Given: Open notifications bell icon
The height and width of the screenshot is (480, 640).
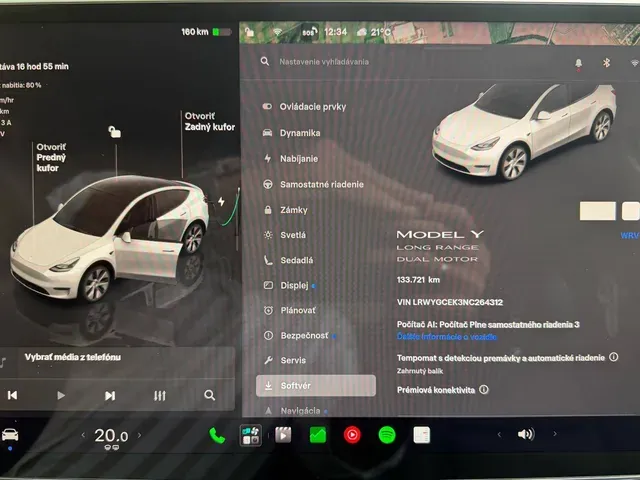Looking at the screenshot, I should tap(578, 63).
